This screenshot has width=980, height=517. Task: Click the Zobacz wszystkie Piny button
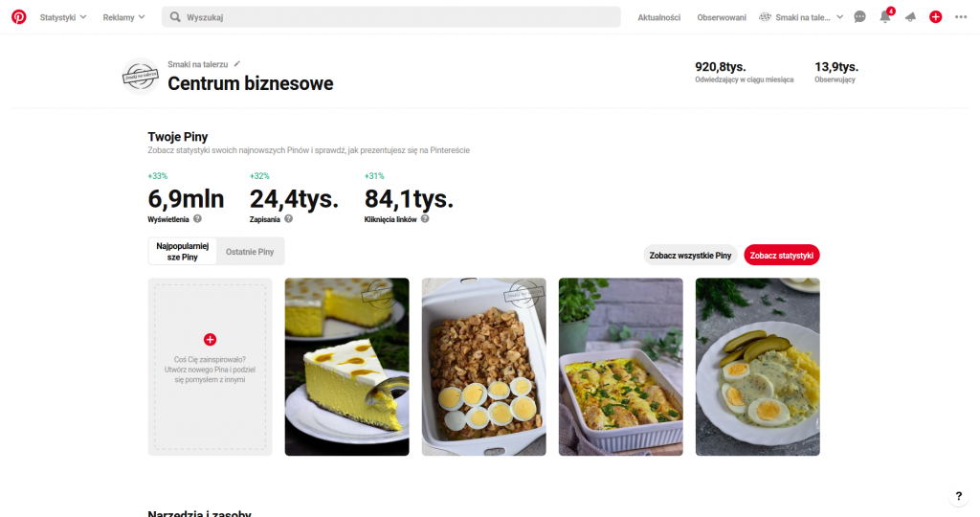690,255
